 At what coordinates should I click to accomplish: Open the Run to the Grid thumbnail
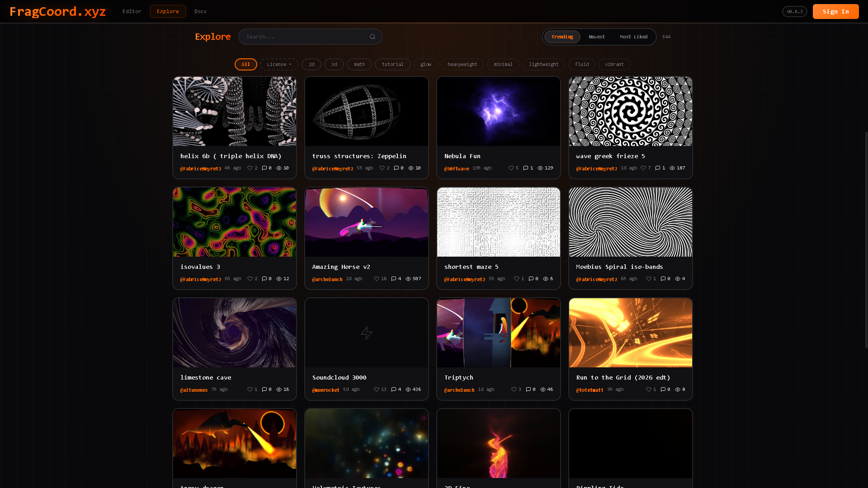click(x=630, y=333)
